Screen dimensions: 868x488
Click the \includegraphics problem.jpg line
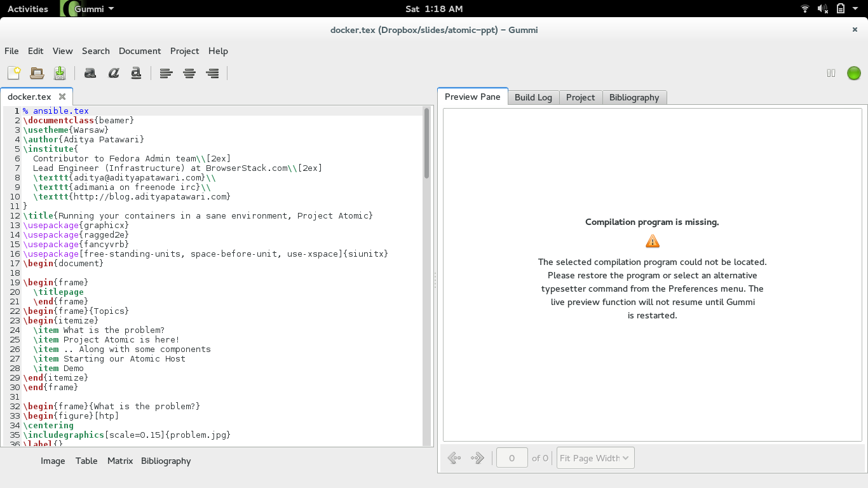click(x=127, y=435)
